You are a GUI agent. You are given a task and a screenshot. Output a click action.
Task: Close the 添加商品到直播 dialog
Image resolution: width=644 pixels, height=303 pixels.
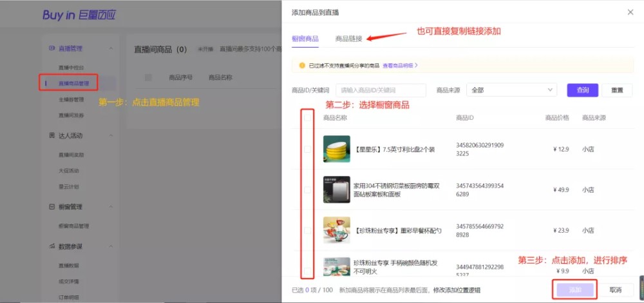click(x=630, y=12)
